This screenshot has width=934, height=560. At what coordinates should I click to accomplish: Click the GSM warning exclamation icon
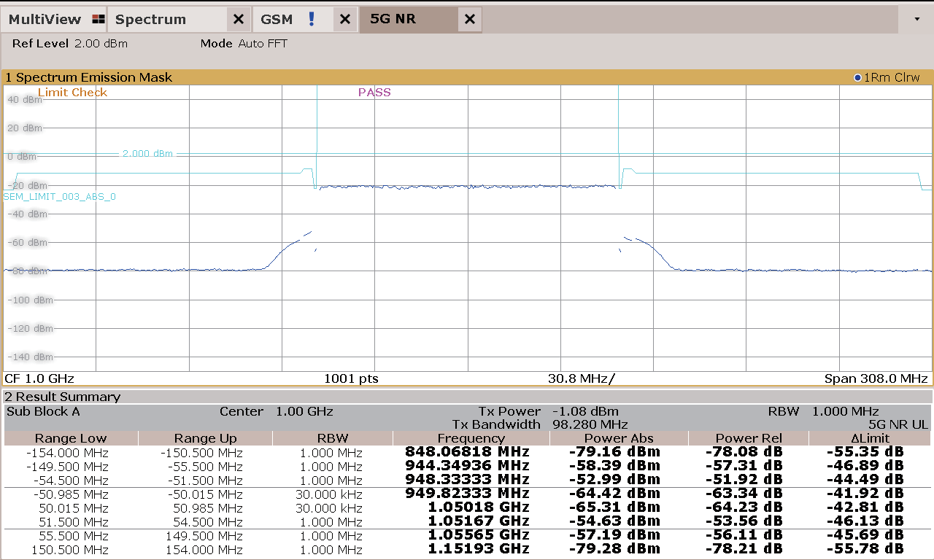click(312, 19)
